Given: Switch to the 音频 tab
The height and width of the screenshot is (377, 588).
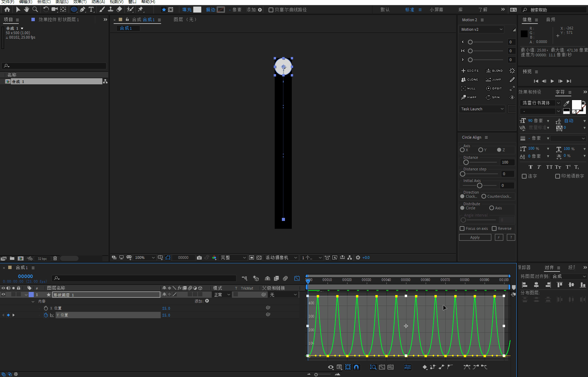Looking at the screenshot, I should tap(550, 20).
